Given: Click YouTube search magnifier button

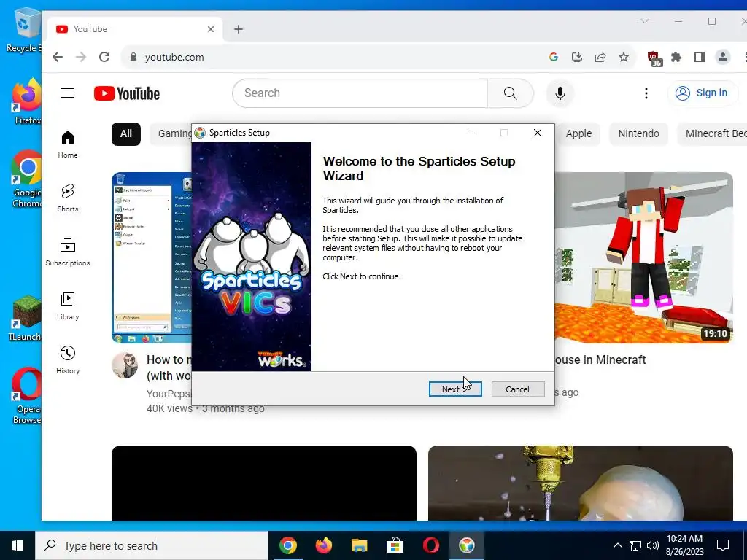Looking at the screenshot, I should (x=510, y=93).
